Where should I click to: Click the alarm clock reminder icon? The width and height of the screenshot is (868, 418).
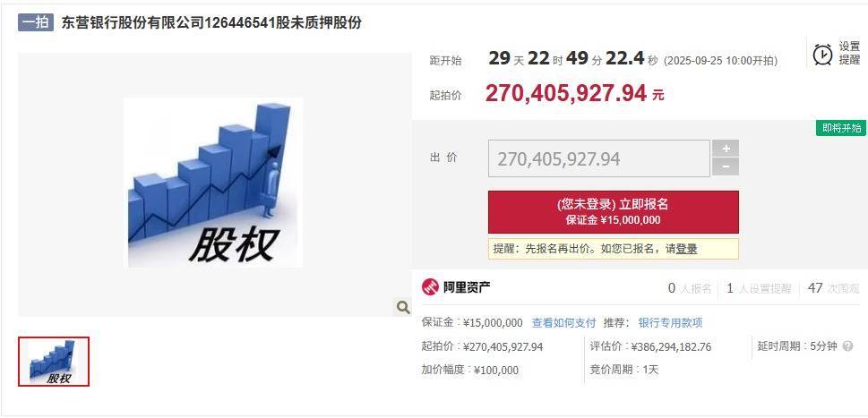[822, 55]
